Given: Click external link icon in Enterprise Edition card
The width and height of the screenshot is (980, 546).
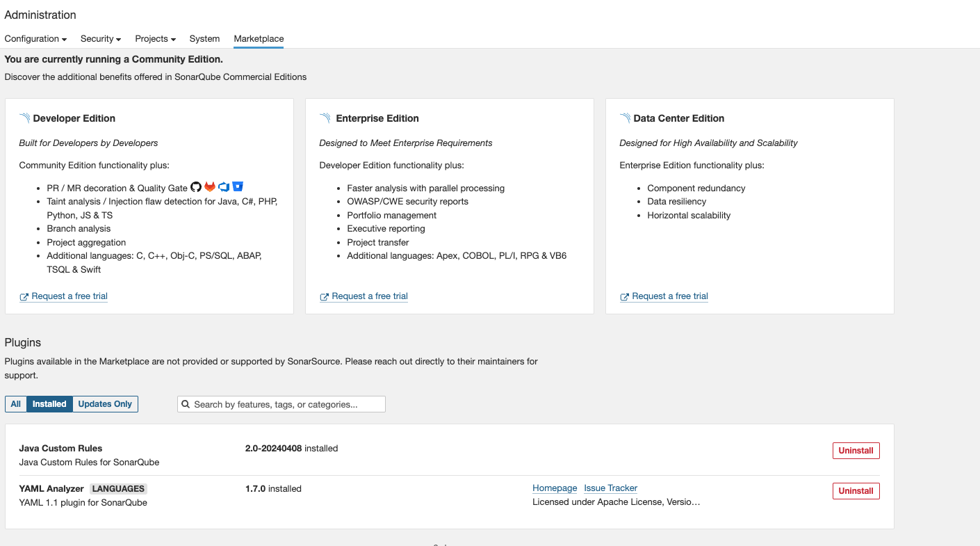Looking at the screenshot, I should click(324, 297).
